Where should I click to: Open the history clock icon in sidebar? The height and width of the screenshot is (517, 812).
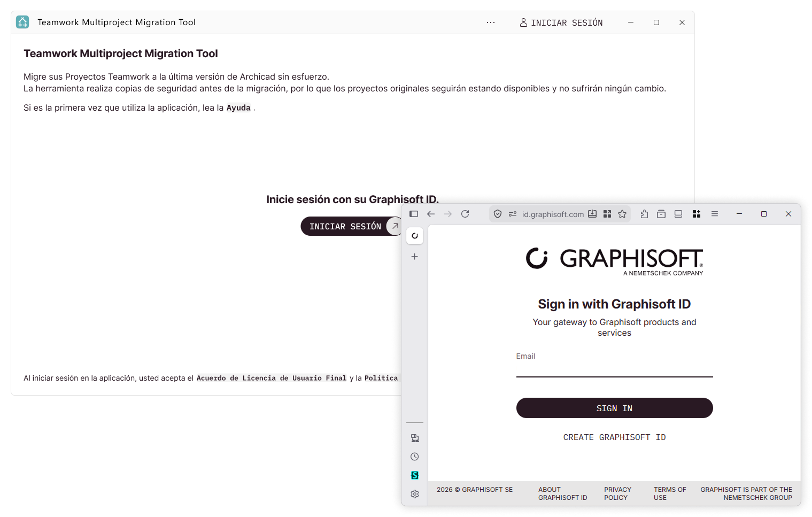pos(415,457)
